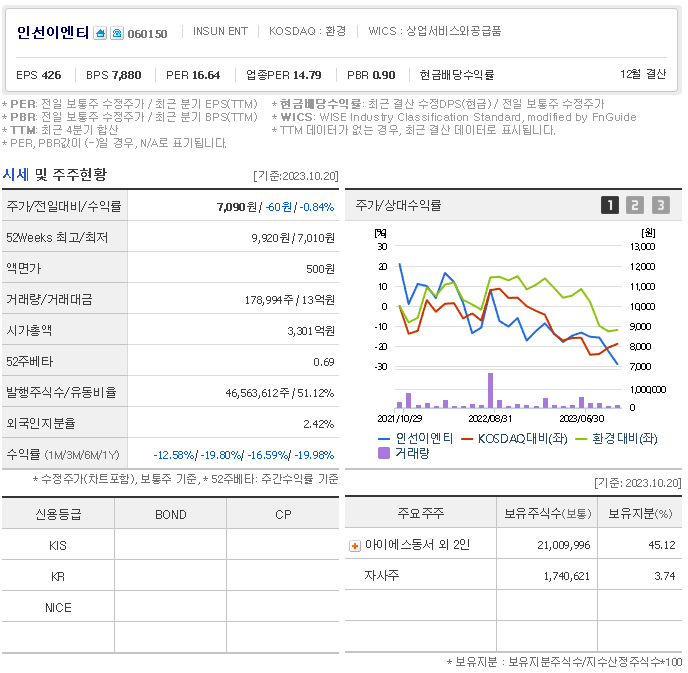Click the 주가/상대수익률 chart title
688x673 pixels.
point(398,205)
